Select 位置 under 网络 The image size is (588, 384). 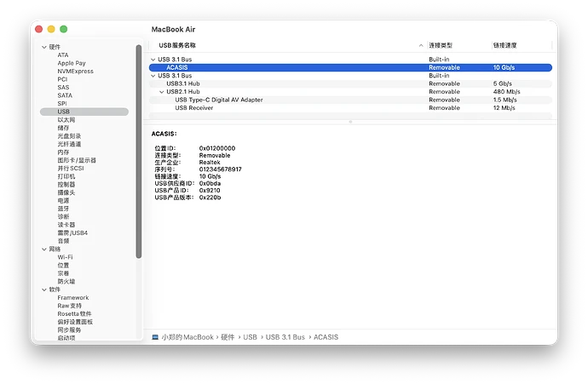tap(63, 266)
